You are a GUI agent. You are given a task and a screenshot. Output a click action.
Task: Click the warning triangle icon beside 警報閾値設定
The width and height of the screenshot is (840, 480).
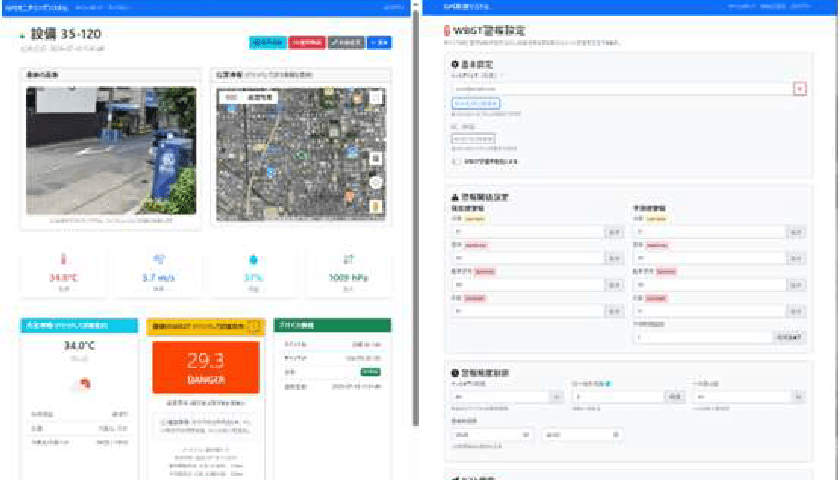point(455,197)
